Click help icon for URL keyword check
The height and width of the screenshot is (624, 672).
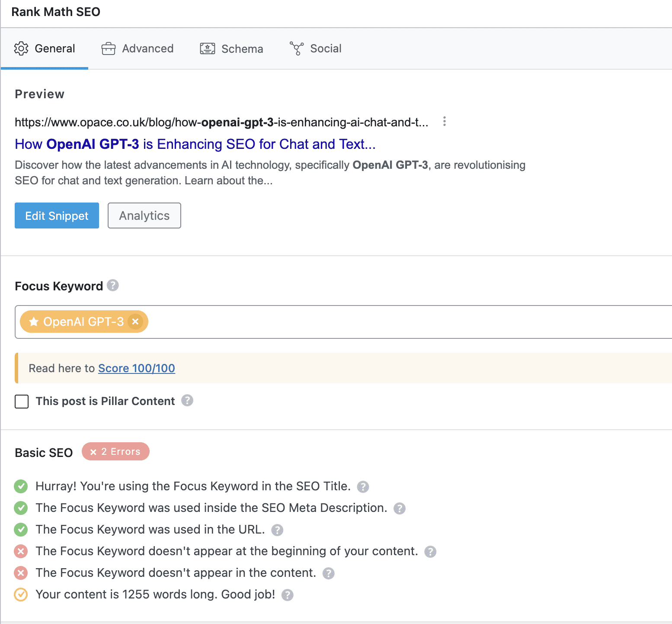[x=277, y=530]
